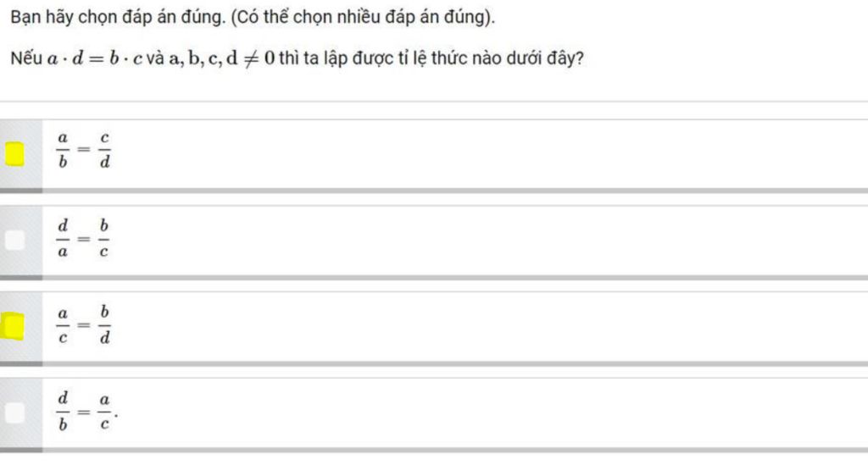
Task: Select the answer equation a/b = c/d
Action: [x=83, y=150]
